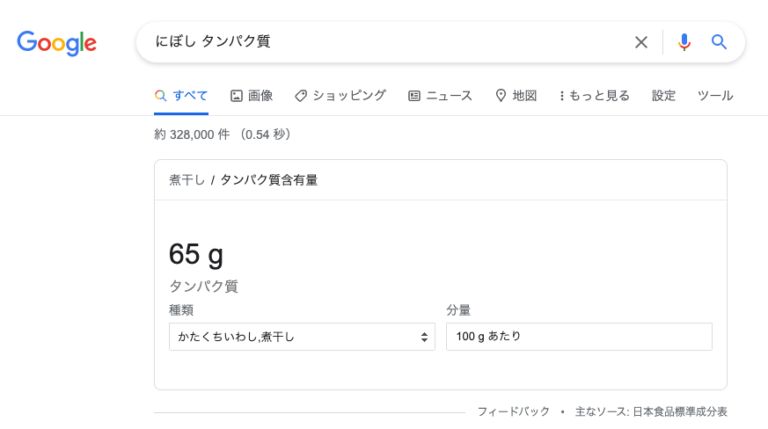Open the ツール options
The image size is (768, 429).
[715, 96]
